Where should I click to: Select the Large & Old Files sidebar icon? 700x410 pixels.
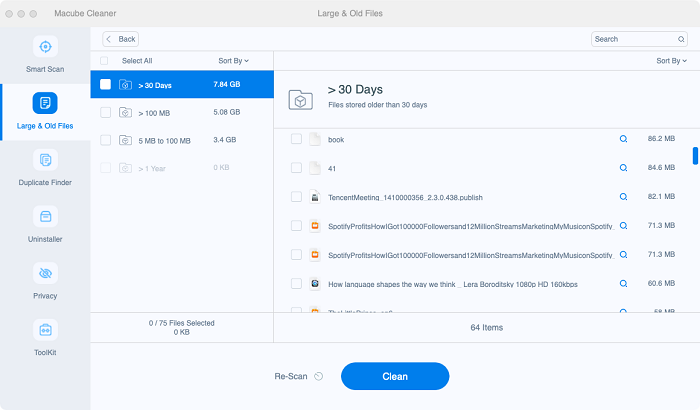pos(45,103)
